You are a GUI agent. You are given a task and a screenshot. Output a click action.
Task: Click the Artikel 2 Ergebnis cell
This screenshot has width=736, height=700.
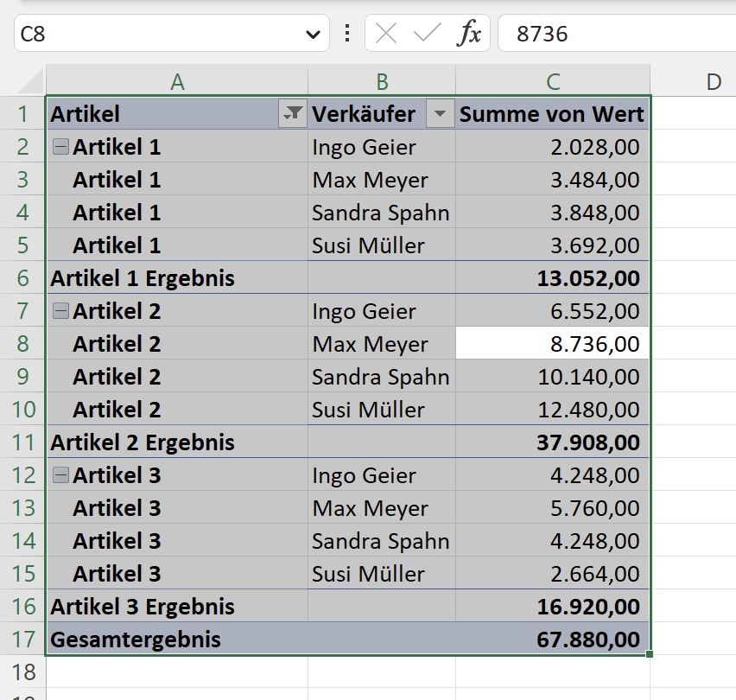tap(177, 442)
